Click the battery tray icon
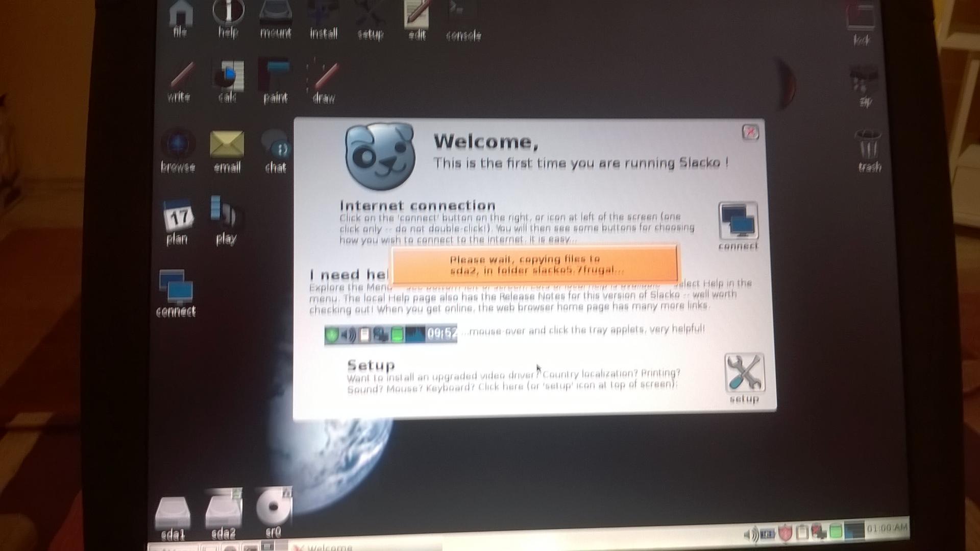Screen dimensions: 980x551 pyautogui.click(x=768, y=534)
